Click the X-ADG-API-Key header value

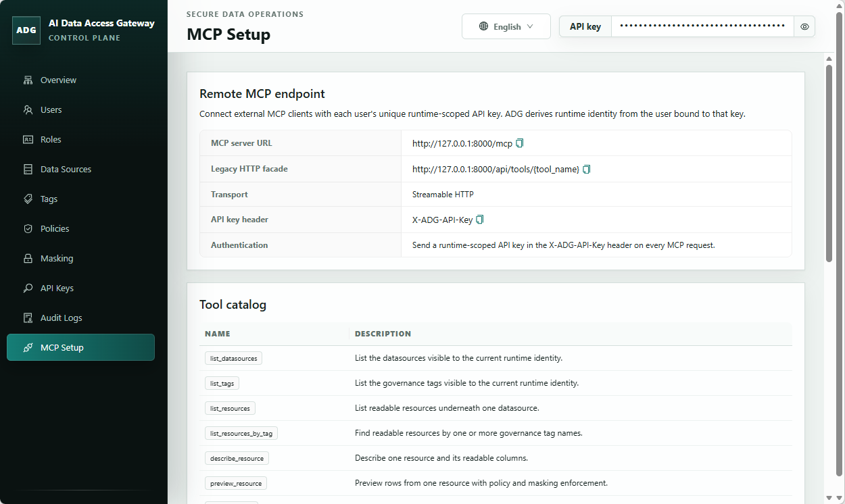442,220
